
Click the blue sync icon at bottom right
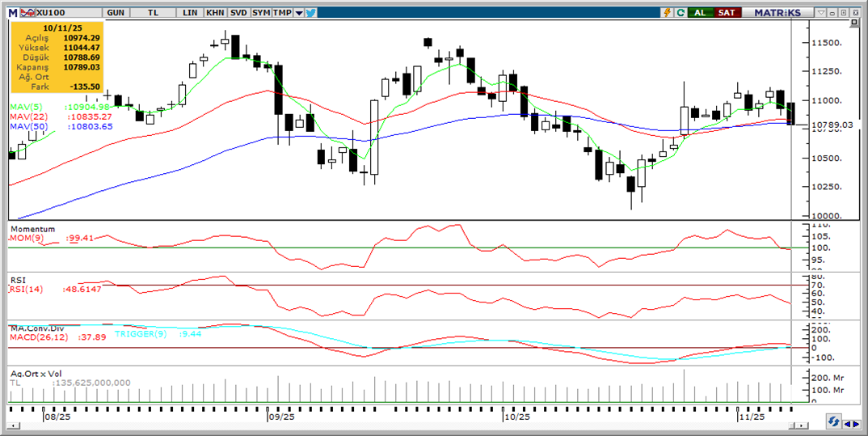(832, 422)
